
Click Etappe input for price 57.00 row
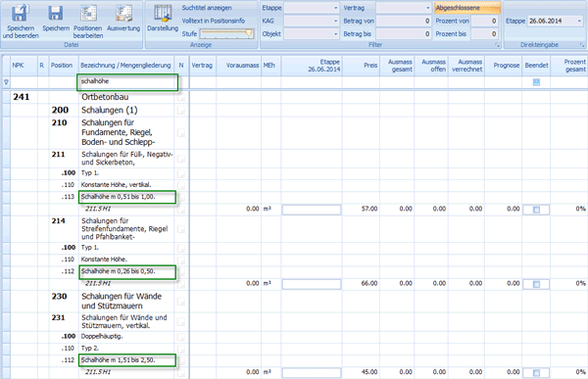coord(312,210)
